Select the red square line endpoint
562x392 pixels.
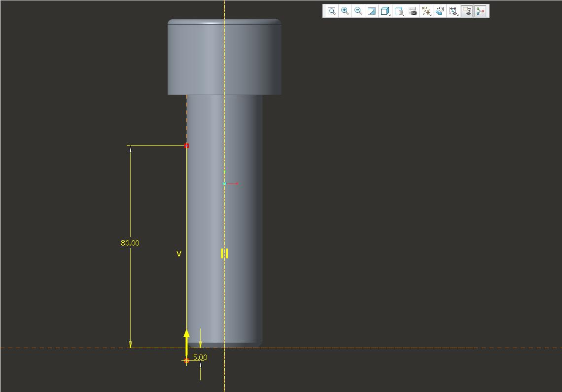point(186,145)
